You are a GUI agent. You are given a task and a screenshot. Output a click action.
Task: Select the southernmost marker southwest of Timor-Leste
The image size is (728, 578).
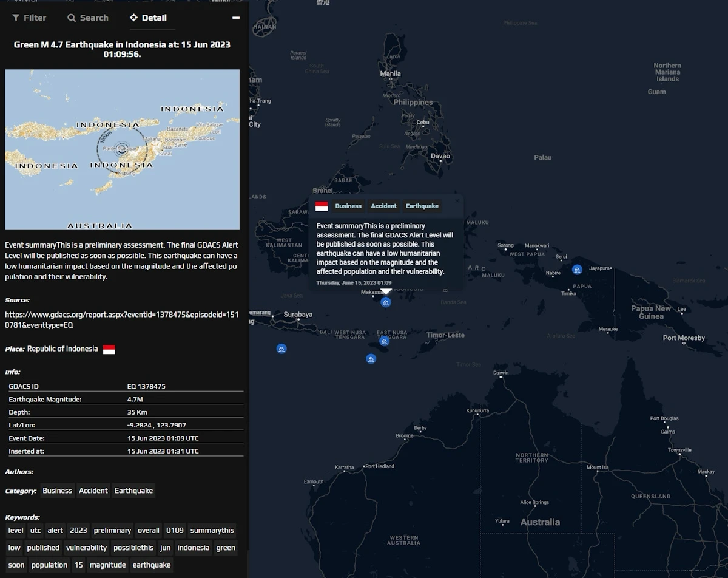click(371, 359)
